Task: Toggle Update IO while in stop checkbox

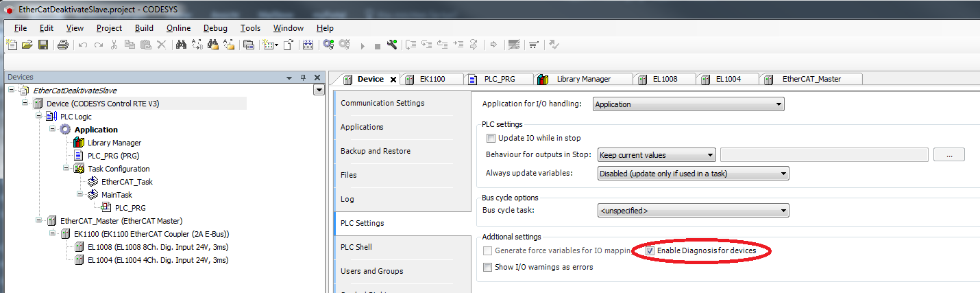Action: pyautogui.click(x=490, y=138)
